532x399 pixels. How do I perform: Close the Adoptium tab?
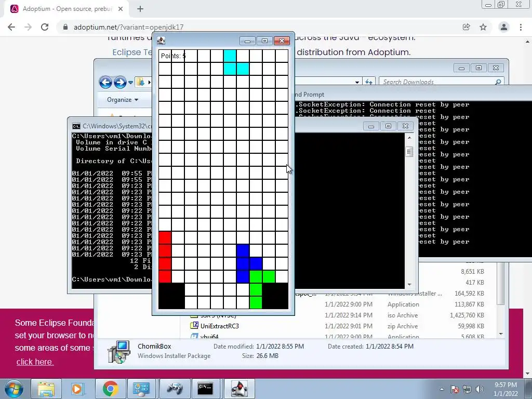click(x=121, y=9)
